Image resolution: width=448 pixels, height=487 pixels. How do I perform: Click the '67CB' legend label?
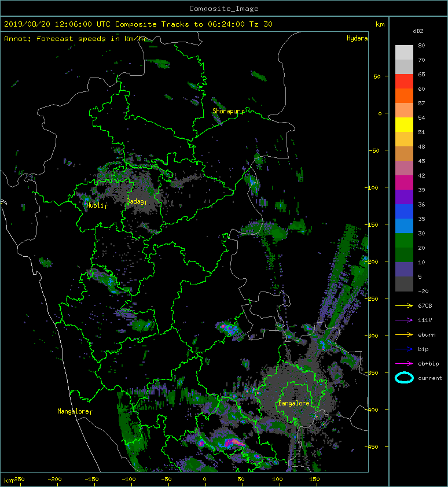click(425, 305)
